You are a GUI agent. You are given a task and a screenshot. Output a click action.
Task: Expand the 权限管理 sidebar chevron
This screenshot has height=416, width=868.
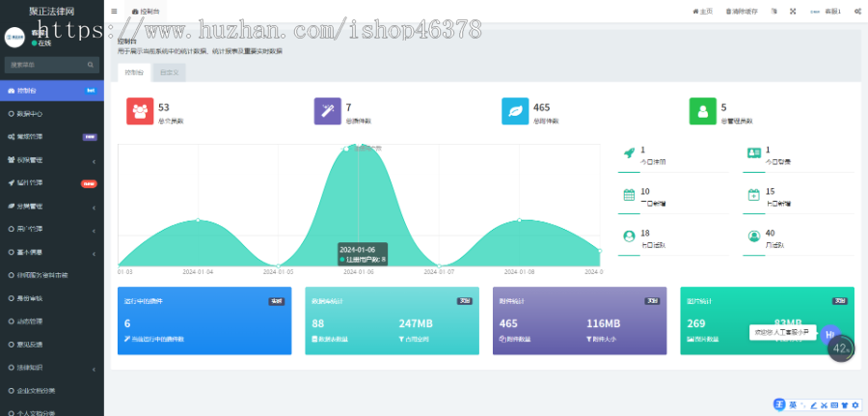pos(95,160)
